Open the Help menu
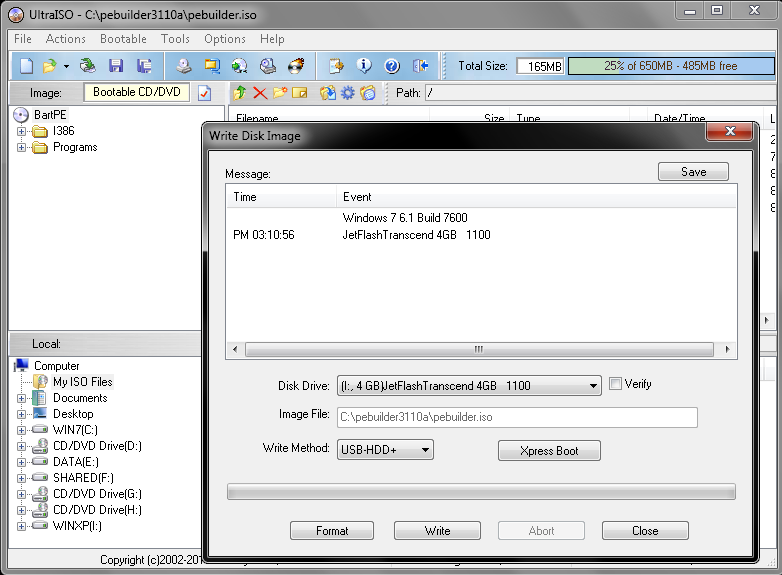782x575 pixels. [272, 39]
